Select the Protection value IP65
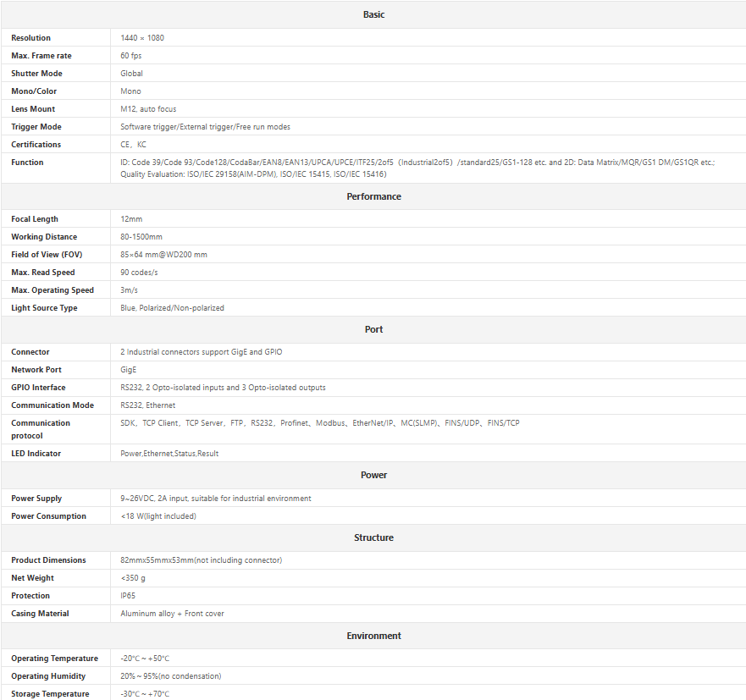 [128, 596]
